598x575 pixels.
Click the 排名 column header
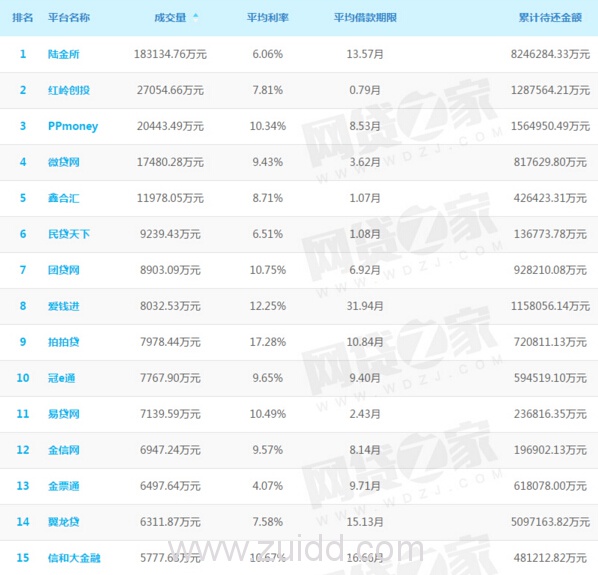(x=23, y=18)
